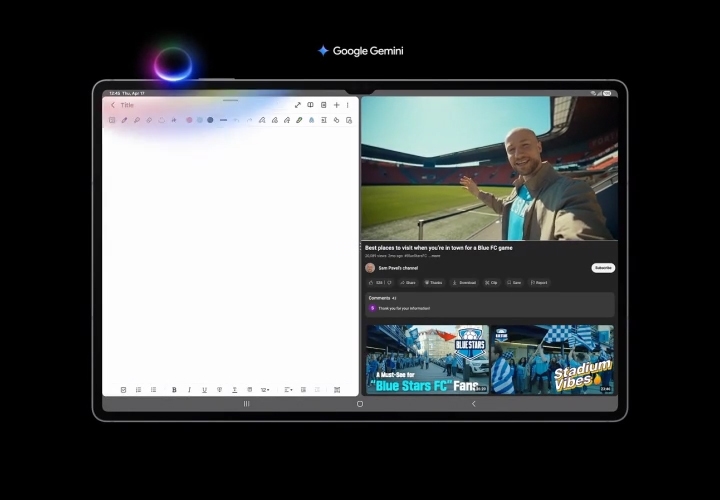Report the YouTube video
The image size is (720, 500).
pyautogui.click(x=539, y=283)
